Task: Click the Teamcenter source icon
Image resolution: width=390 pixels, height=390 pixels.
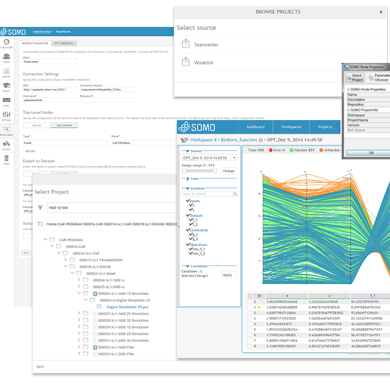Action: point(186,44)
